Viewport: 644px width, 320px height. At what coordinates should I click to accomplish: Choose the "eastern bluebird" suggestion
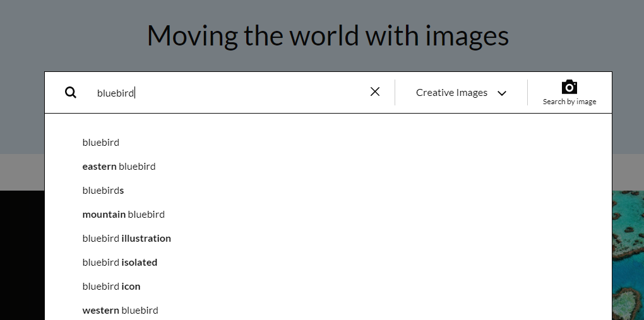[x=119, y=167]
